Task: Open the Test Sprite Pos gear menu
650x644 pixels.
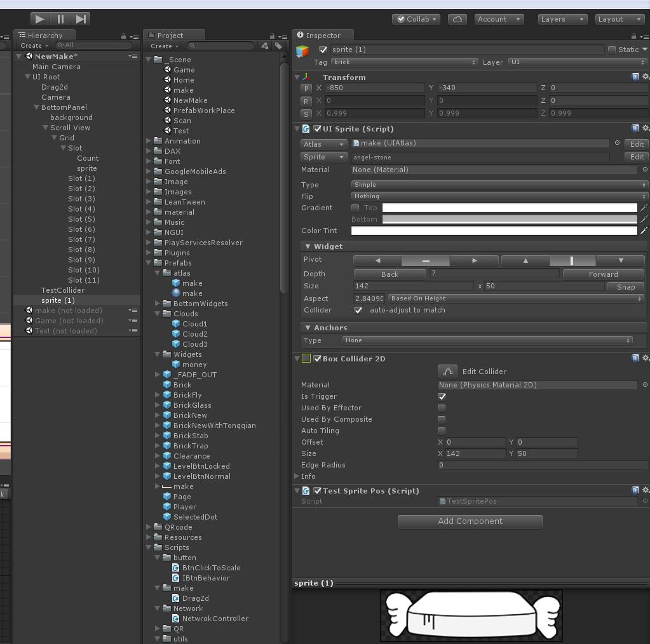Action: (x=646, y=490)
